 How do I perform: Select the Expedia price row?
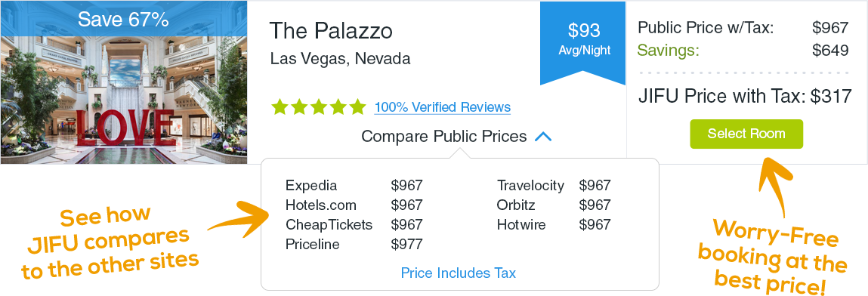[x=354, y=185]
